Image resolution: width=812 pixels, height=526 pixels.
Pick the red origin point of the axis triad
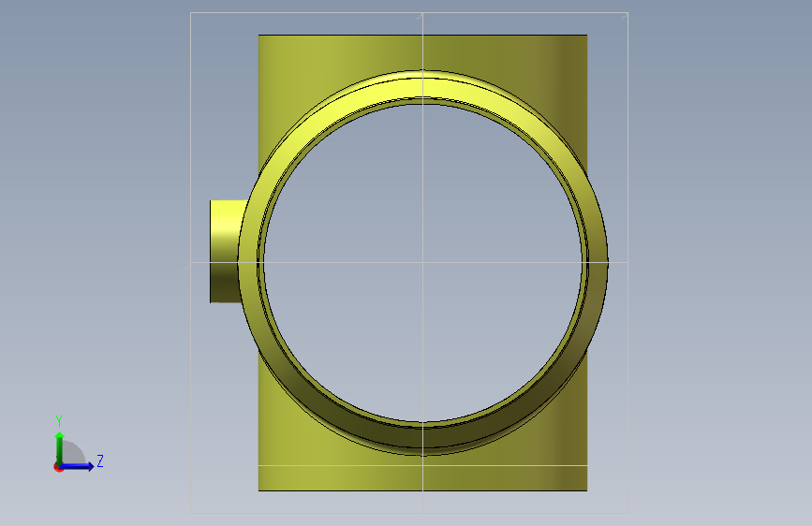coord(58,468)
